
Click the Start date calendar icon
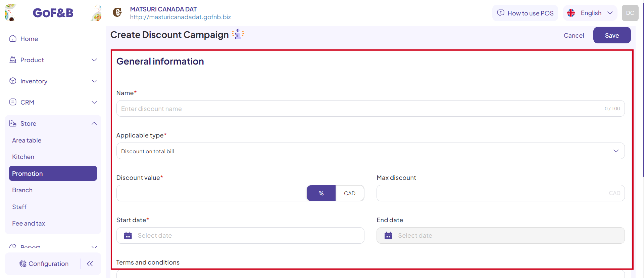click(128, 236)
